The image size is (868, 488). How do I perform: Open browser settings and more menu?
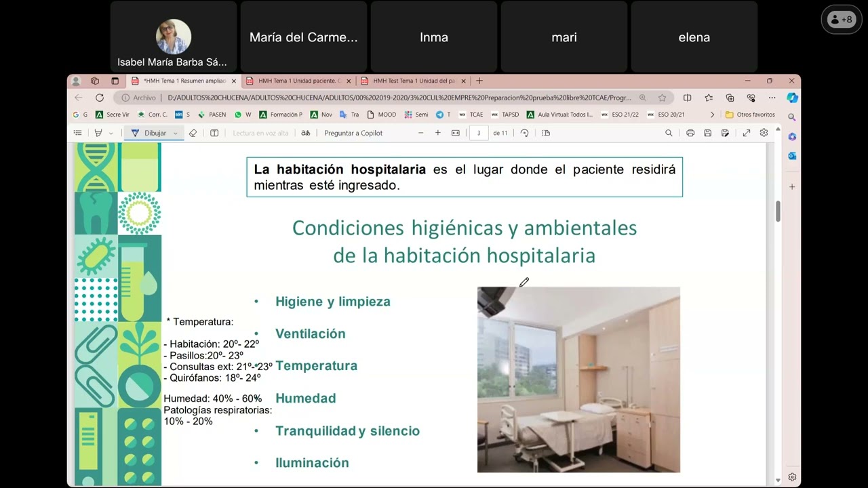coord(772,98)
